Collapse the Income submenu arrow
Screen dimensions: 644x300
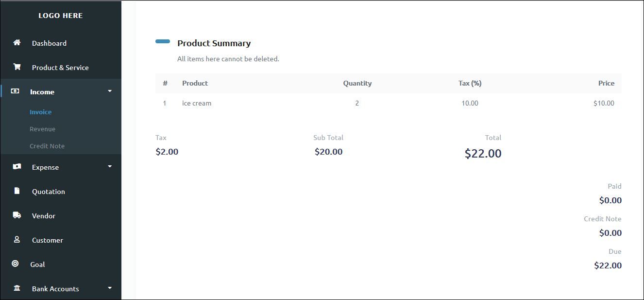tap(110, 91)
